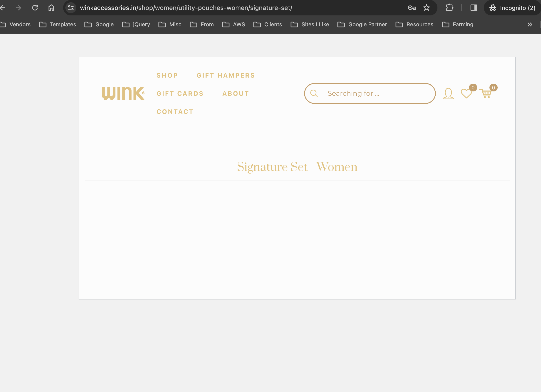Open the wishlist heart icon
Viewport: 541px width, 392px height.
(467, 93)
